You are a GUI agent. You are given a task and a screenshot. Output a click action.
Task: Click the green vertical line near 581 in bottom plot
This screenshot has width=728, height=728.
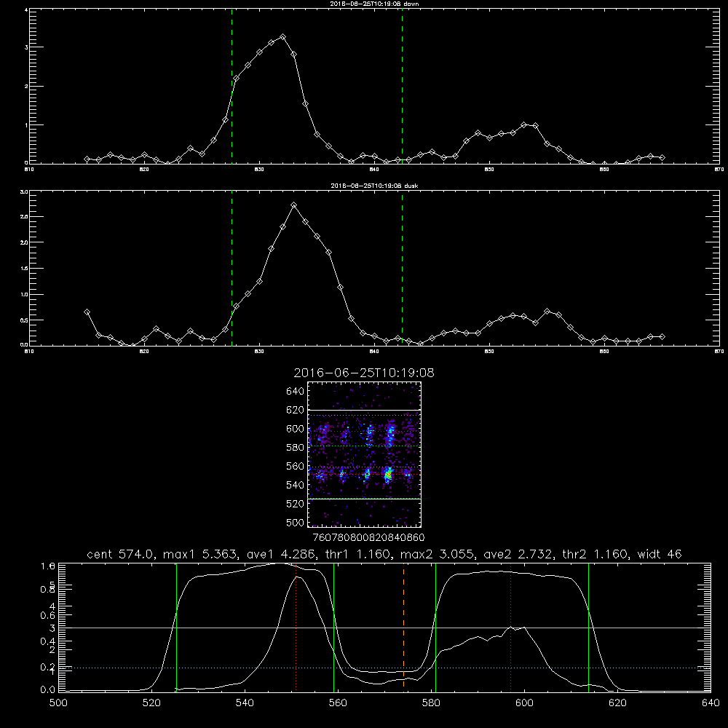[x=435, y=627]
